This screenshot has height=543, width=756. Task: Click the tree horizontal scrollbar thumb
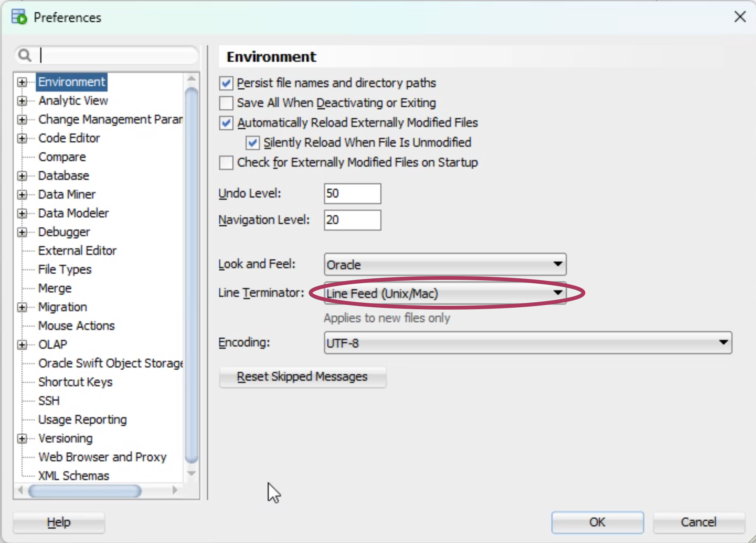(85, 491)
